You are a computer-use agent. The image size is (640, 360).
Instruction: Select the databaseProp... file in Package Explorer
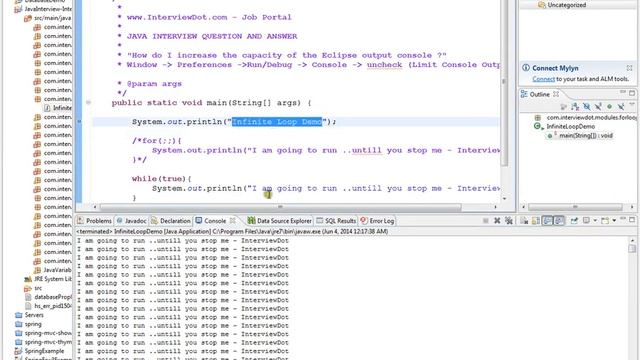pos(48,297)
